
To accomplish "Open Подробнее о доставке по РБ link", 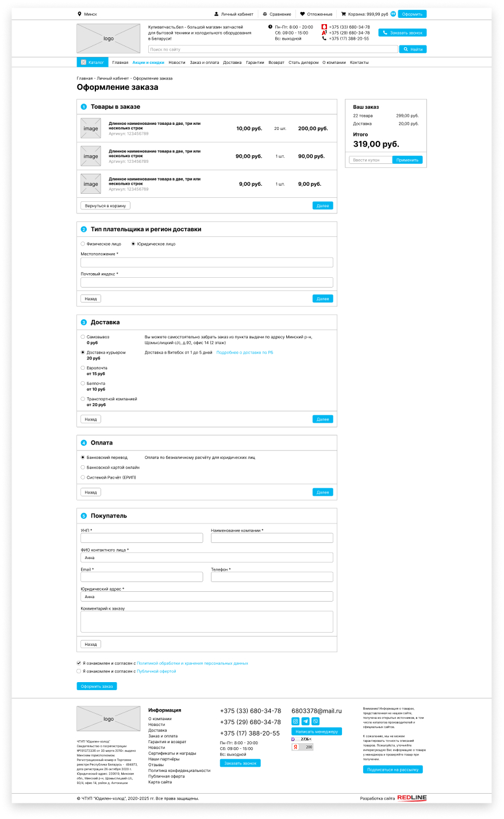I will (x=245, y=353).
